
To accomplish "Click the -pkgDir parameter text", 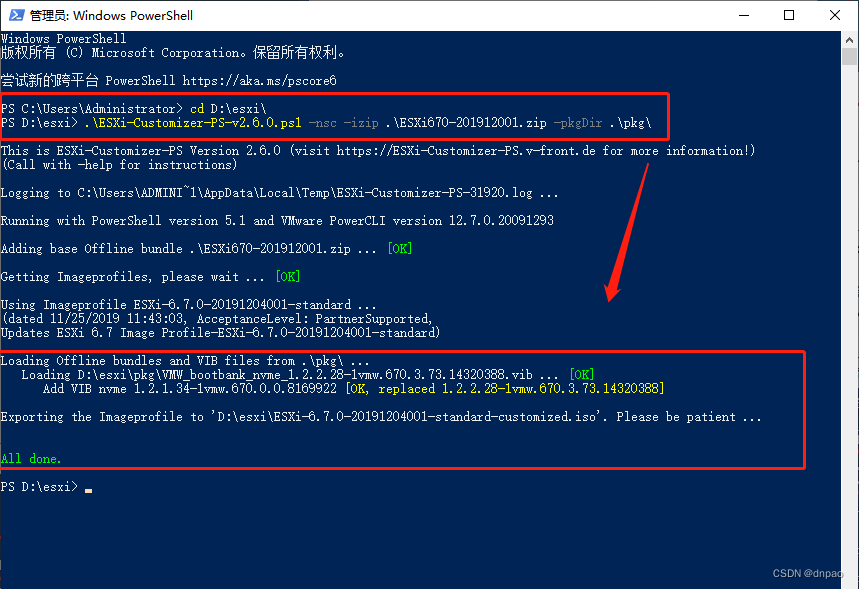I will click(577, 123).
